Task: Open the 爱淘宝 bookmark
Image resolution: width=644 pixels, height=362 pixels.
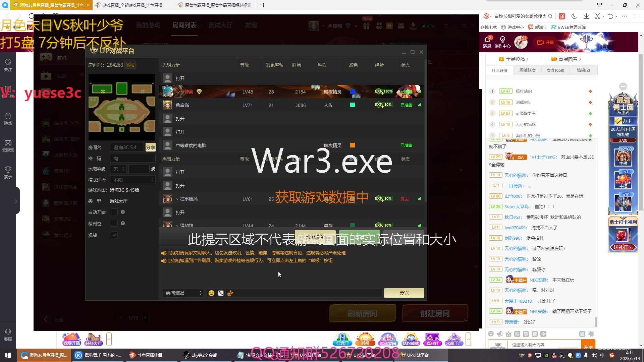Action: [x=537, y=27]
